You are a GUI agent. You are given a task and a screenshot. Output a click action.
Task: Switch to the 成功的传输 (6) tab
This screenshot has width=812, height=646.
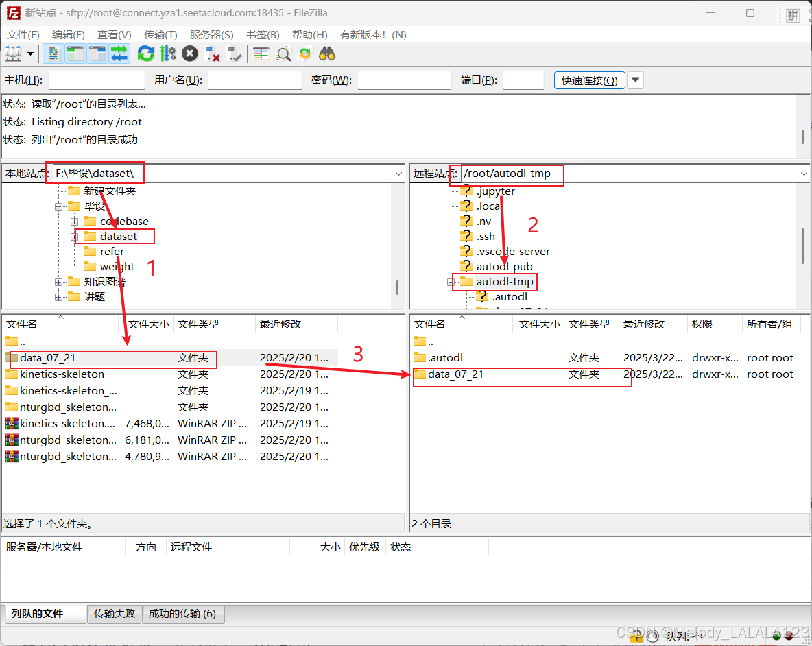[x=182, y=614]
